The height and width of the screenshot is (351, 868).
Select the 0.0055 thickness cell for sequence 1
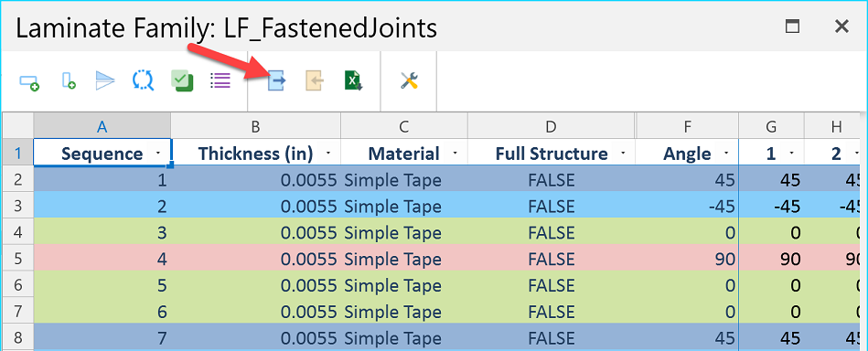(255, 179)
